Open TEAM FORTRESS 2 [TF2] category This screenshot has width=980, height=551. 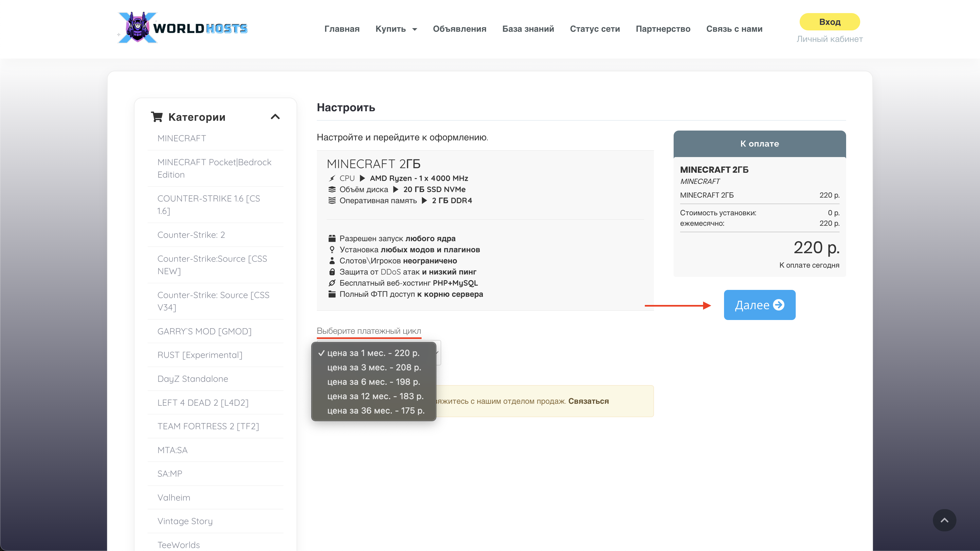click(x=208, y=426)
